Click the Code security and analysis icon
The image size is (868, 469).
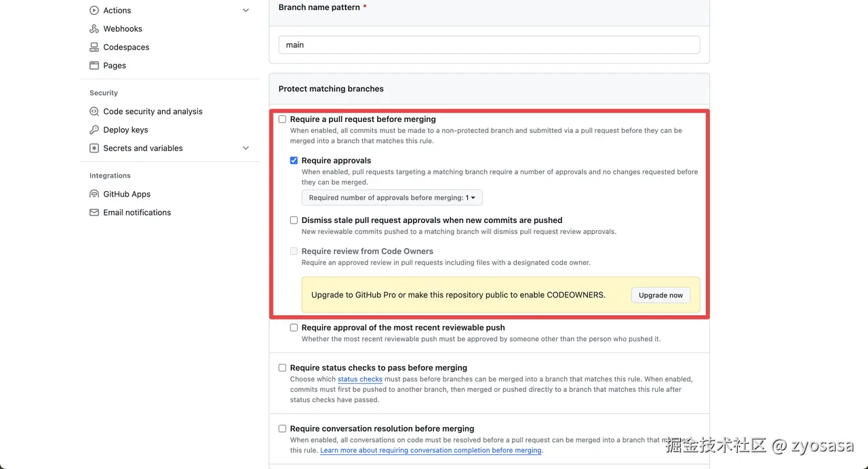tap(94, 111)
